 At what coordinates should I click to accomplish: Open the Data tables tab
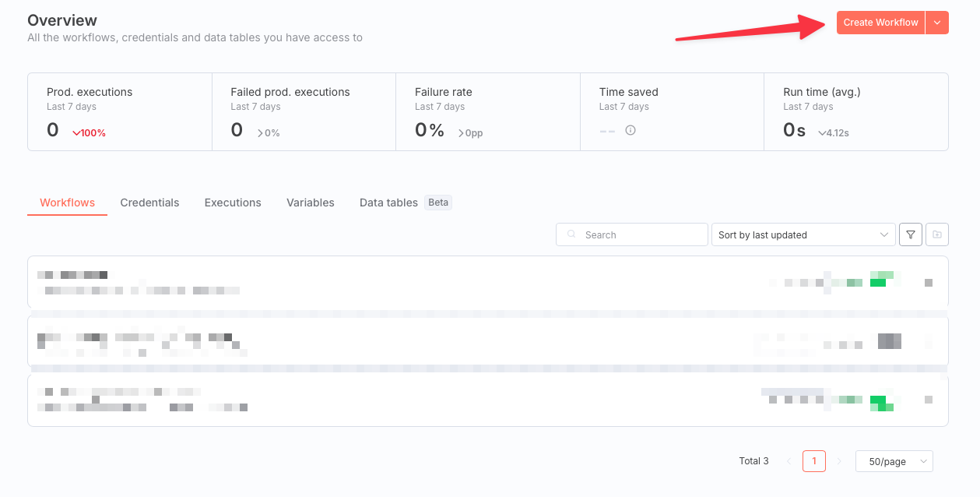tap(388, 203)
